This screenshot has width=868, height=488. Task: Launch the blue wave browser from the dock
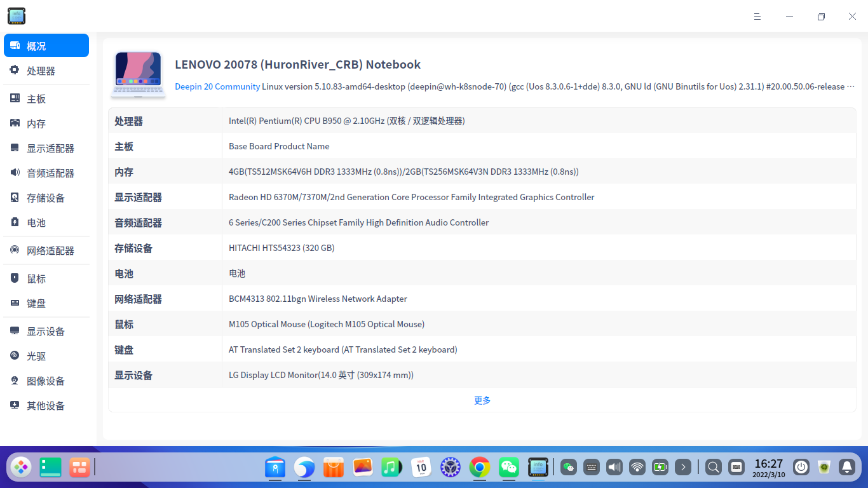(x=304, y=468)
